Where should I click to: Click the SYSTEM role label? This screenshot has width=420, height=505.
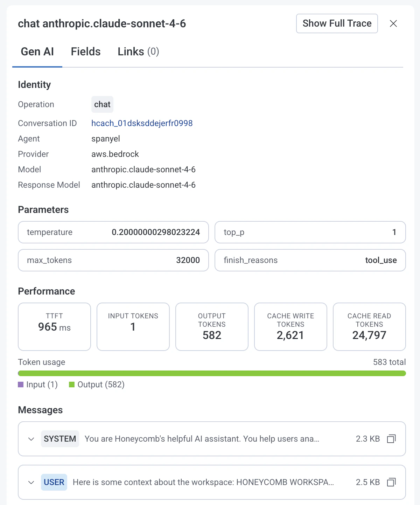tap(60, 439)
